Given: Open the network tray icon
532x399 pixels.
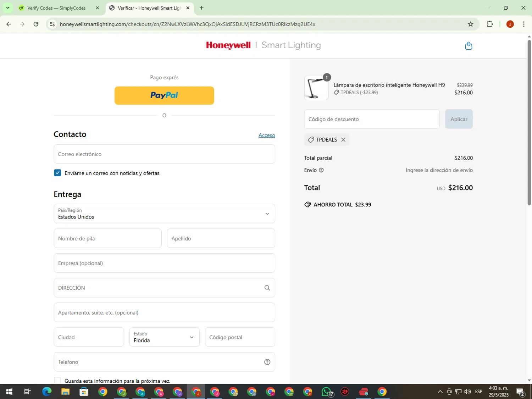Looking at the screenshot, I should coord(459,392).
